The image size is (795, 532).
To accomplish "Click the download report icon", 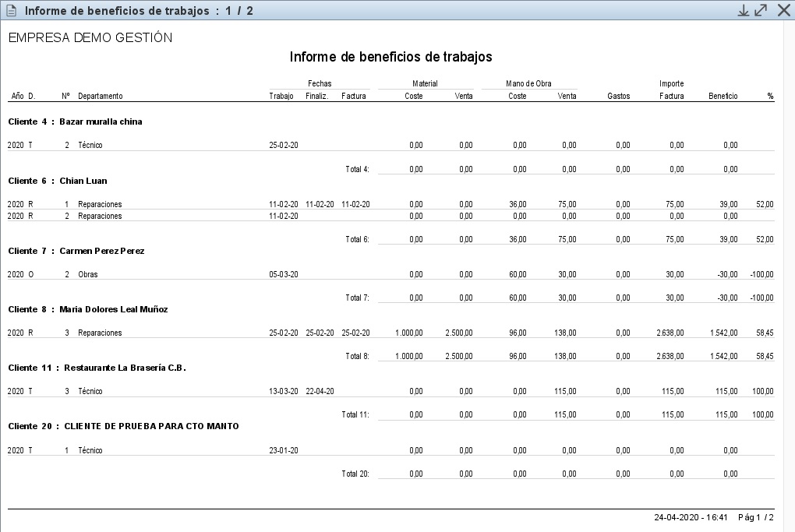I will coord(744,10).
